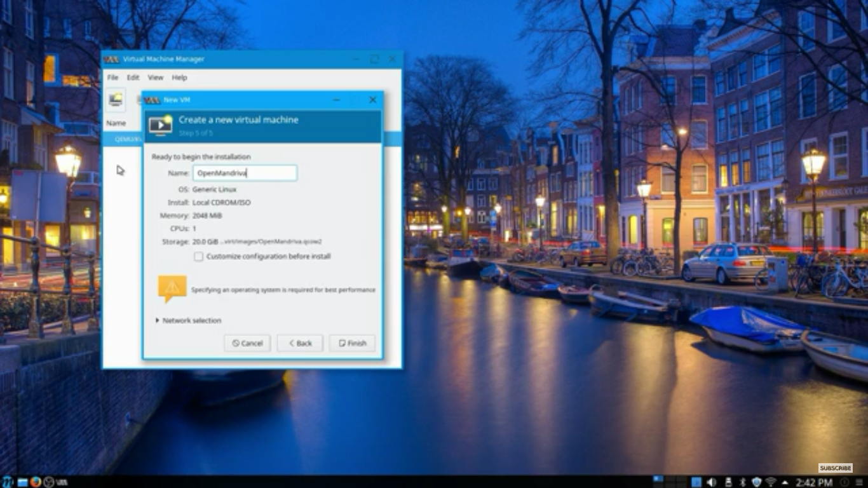Select the QEMU/KVM connection row
The image size is (868, 488).
123,139
